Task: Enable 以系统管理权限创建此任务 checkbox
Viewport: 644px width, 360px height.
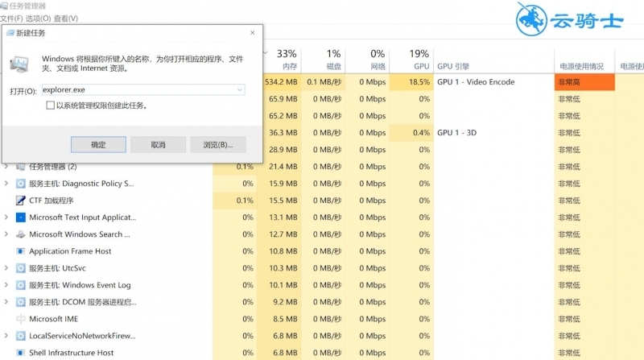Action: click(x=50, y=106)
